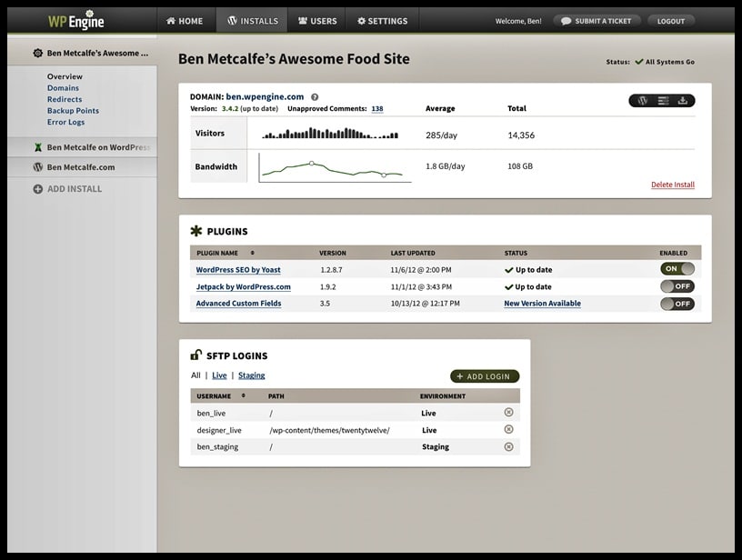Open the Redirects sidebar link
This screenshot has height=560, width=742.
pos(65,99)
